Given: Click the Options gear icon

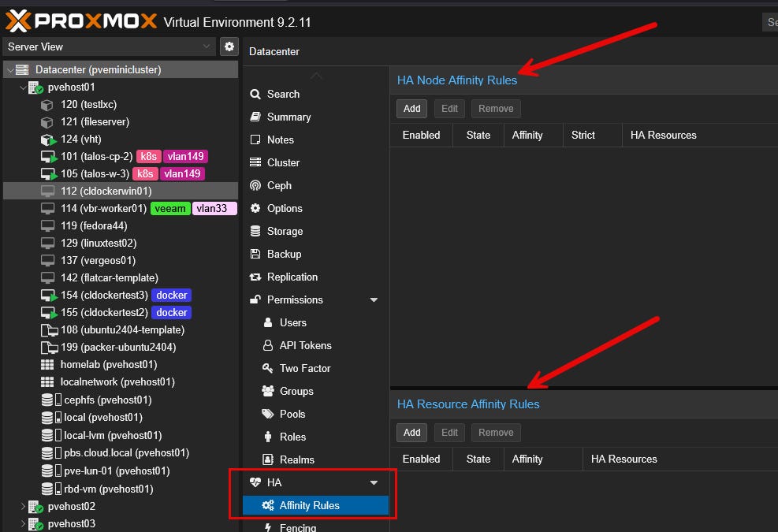Looking at the screenshot, I should coord(255,208).
